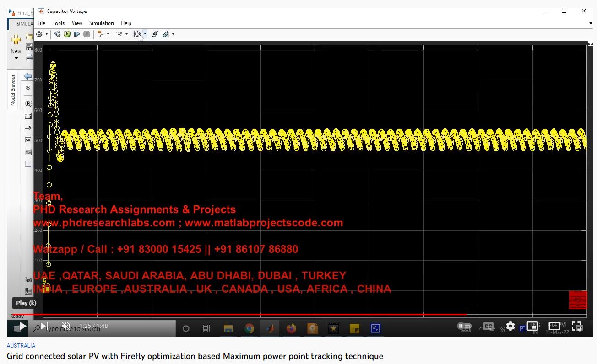
Task: Click the 800 y-axis label
Action: click(39, 50)
